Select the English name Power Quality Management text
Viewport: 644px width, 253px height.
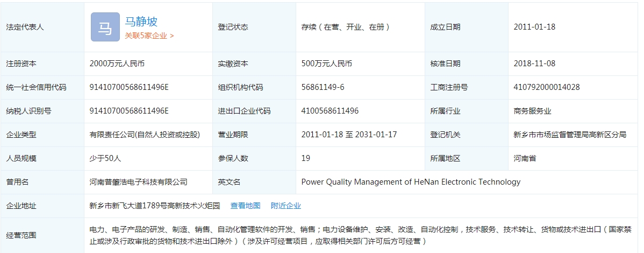[x=411, y=182]
